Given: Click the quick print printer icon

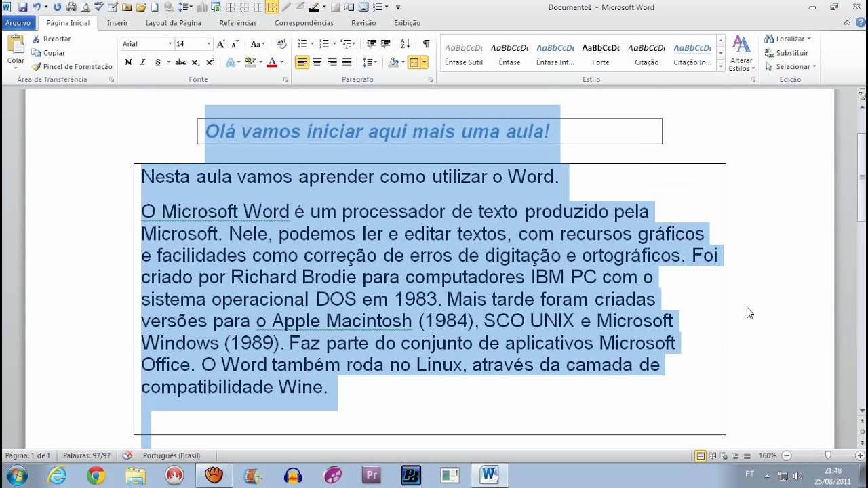Looking at the screenshot, I should [x=71, y=7].
